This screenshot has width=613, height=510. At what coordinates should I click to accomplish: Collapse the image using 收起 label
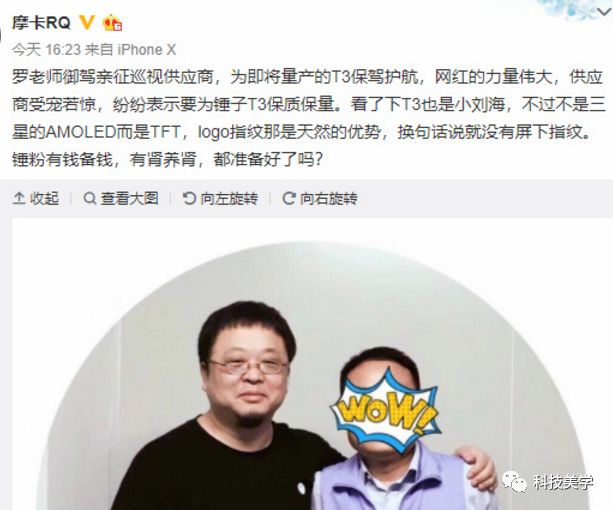pyautogui.click(x=45, y=199)
